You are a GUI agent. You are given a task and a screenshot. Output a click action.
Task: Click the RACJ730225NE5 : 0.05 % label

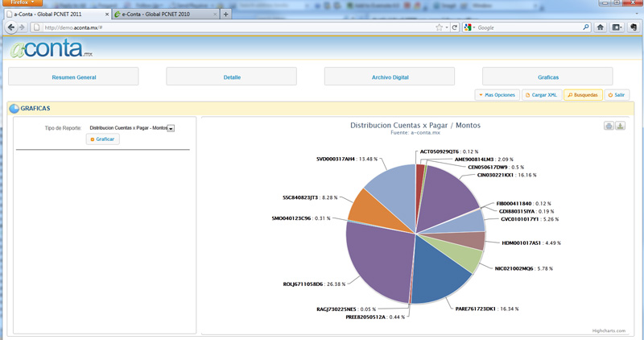pyautogui.click(x=346, y=309)
